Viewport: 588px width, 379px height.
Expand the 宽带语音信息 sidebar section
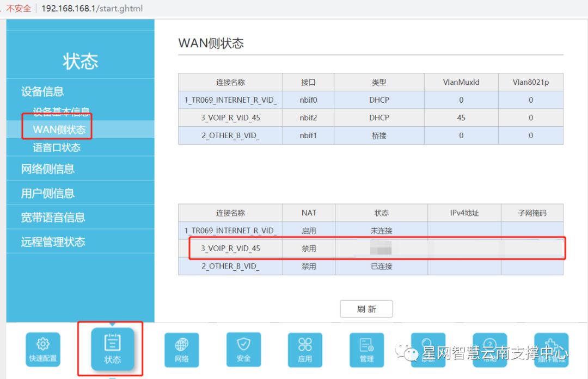click(53, 218)
